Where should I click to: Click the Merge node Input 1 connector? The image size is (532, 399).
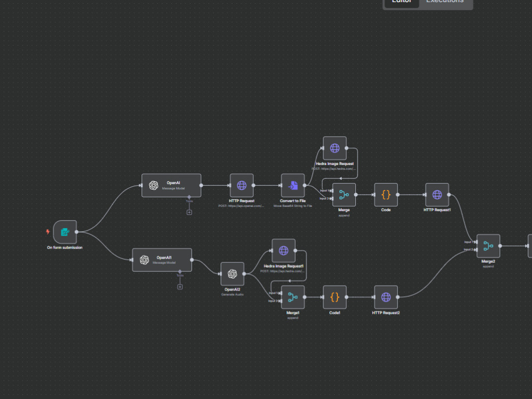click(x=331, y=190)
